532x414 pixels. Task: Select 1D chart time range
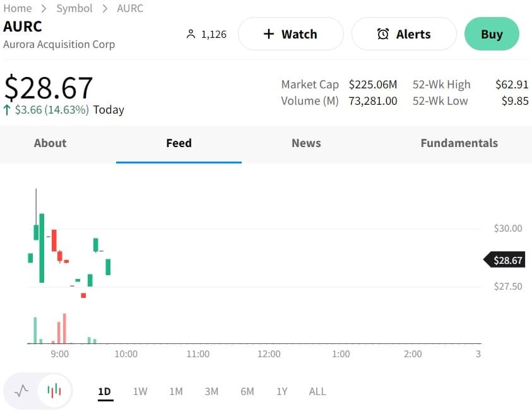click(x=104, y=391)
